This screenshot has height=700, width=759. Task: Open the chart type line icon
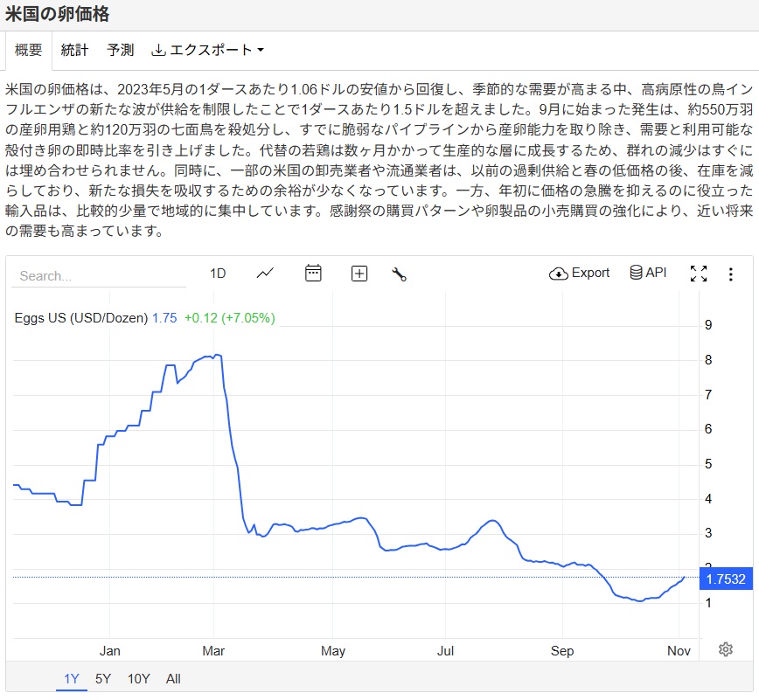tap(265, 274)
